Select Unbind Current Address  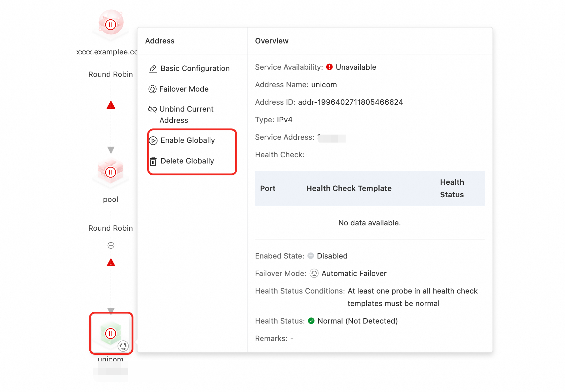coord(181,115)
